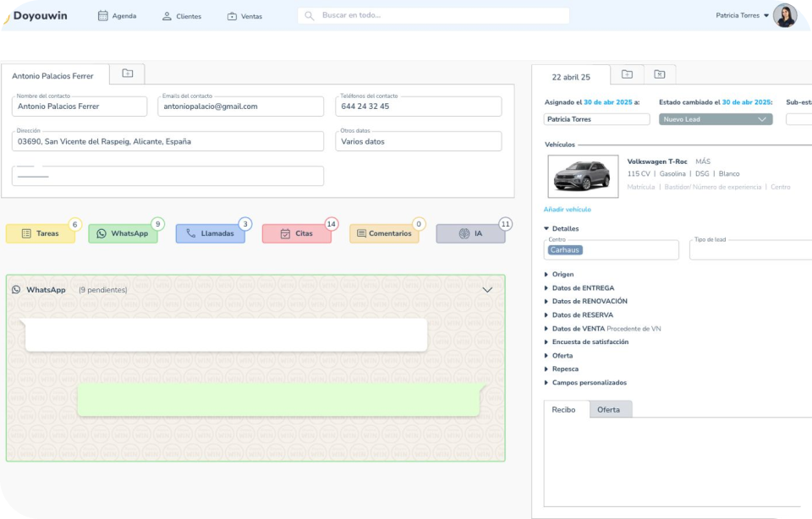
Task: Click the Buscar en todo search field
Action: coord(433,15)
